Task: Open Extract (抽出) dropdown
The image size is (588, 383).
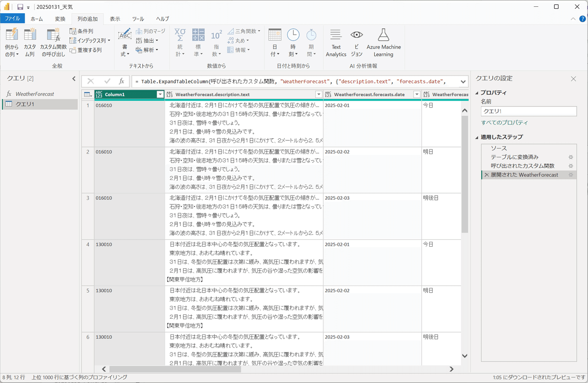Action: click(x=147, y=41)
